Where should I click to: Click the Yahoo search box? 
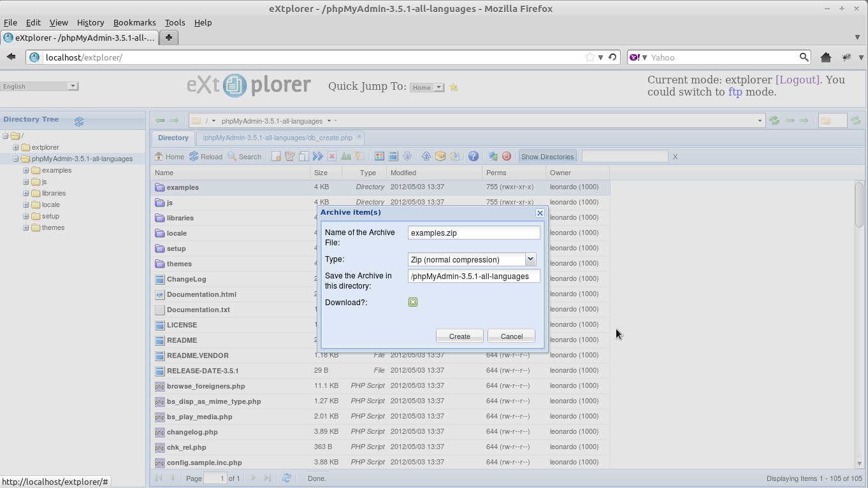(724, 57)
